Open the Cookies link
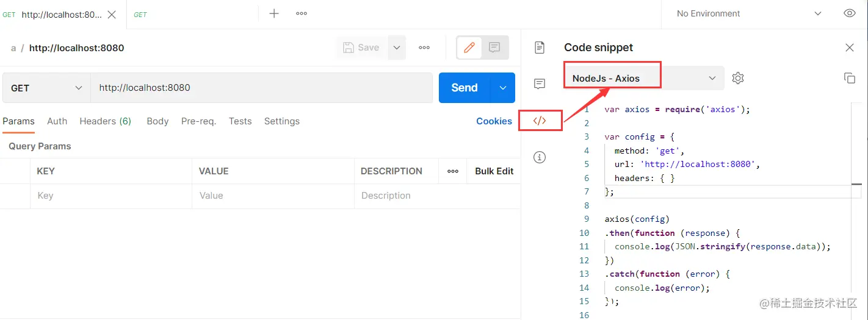 tap(494, 121)
